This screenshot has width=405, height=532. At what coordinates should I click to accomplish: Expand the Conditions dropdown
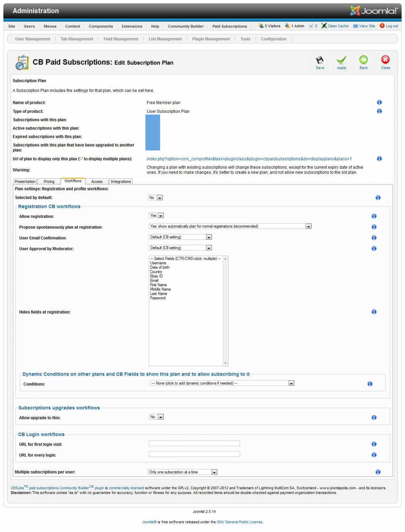(222, 383)
